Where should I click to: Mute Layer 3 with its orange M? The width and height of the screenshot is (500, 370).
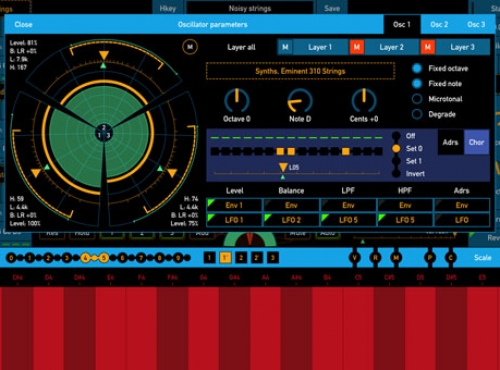click(x=427, y=47)
